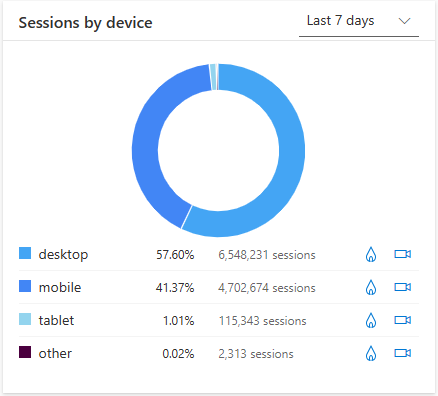Image resolution: width=438 pixels, height=396 pixels.
Task: Click the desktop light blue swatch
Action: tap(25, 253)
